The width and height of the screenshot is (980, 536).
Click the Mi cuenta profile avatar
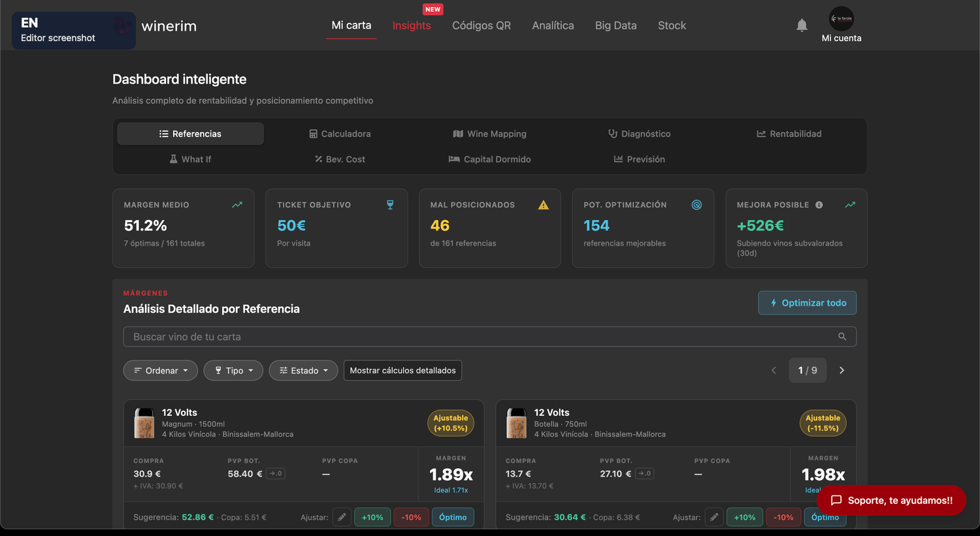[x=841, y=19]
